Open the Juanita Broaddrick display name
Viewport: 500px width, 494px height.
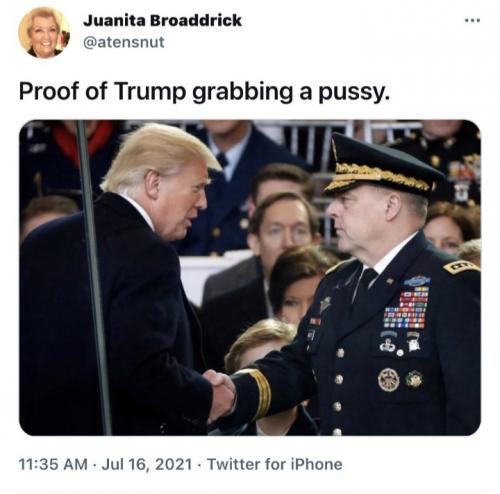coord(162,20)
